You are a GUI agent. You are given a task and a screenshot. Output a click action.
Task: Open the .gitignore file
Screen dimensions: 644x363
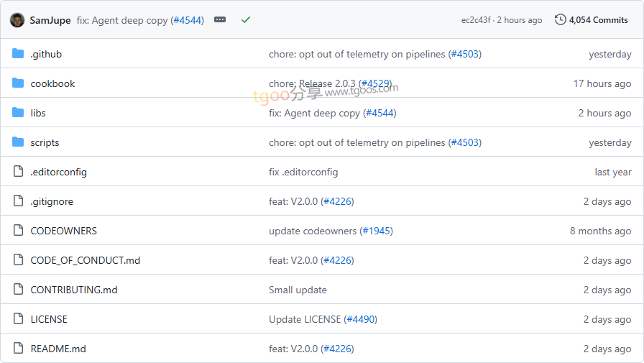[x=52, y=201]
